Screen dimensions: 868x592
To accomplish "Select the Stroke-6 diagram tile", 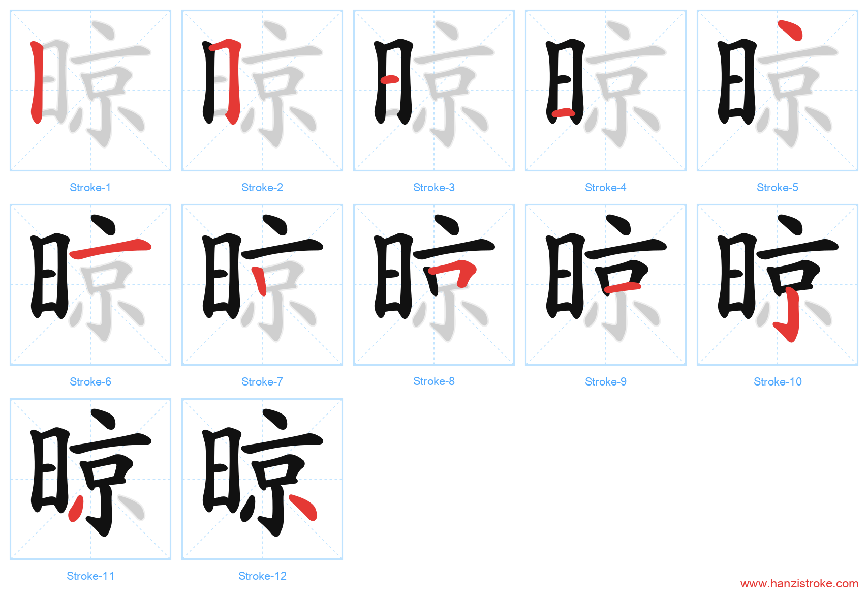I will tap(90, 285).
